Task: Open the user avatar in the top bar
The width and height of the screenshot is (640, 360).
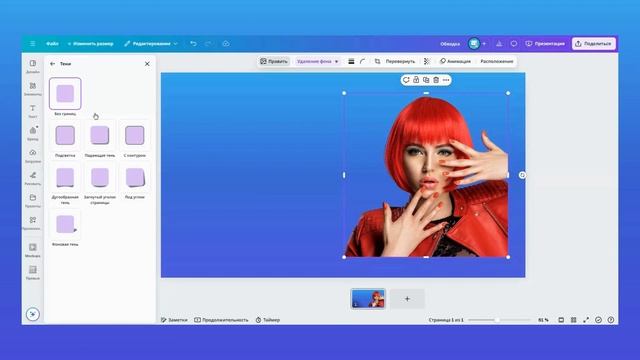Action: pyautogui.click(x=474, y=43)
